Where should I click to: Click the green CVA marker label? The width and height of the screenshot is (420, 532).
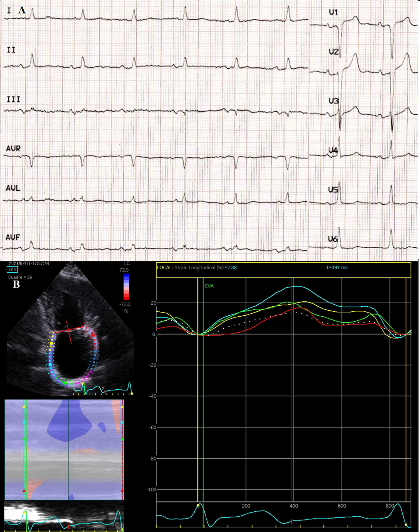click(x=209, y=286)
